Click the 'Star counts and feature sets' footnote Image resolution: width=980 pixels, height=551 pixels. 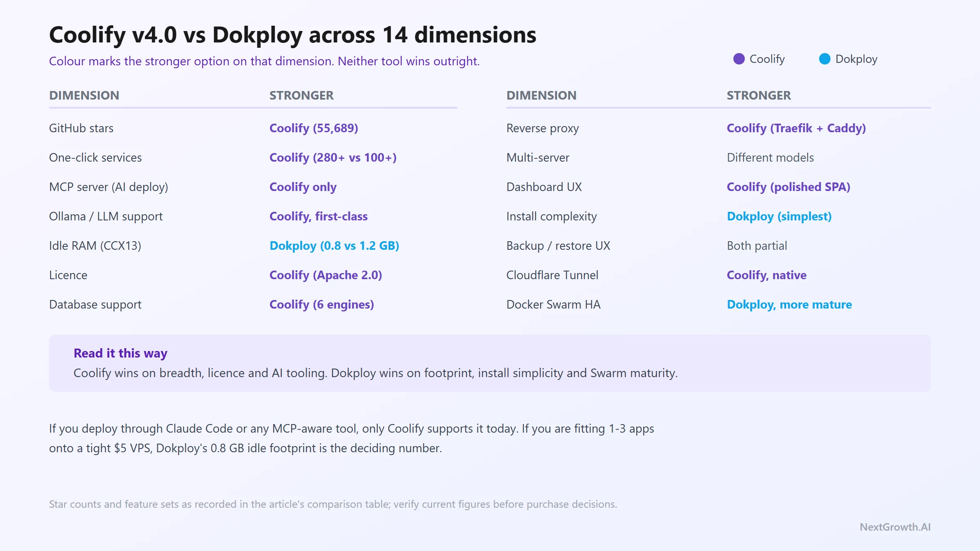[333, 504]
